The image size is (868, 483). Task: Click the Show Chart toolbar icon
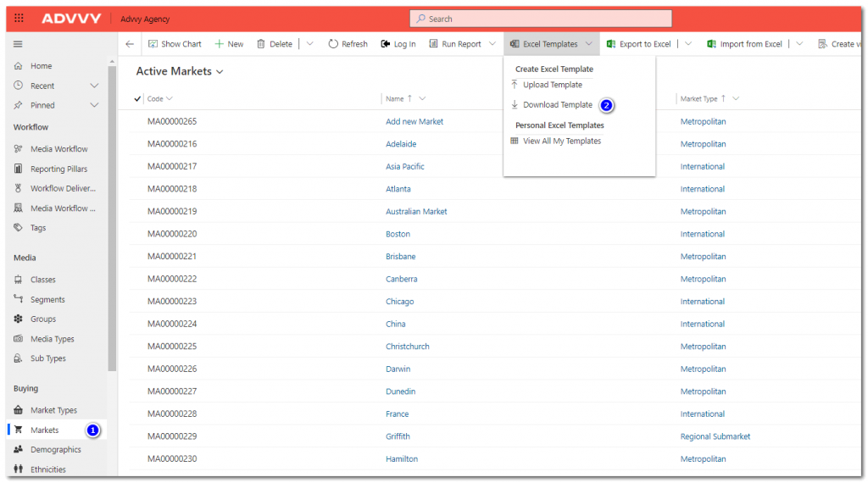point(153,44)
